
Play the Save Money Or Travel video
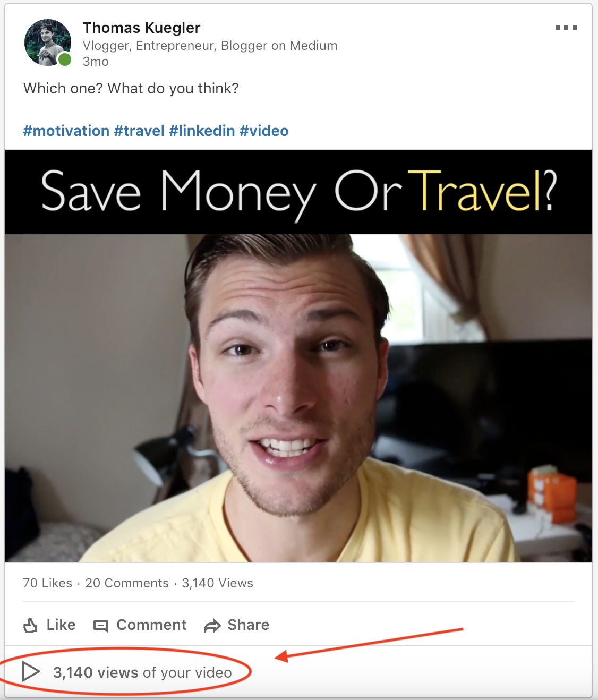298,356
